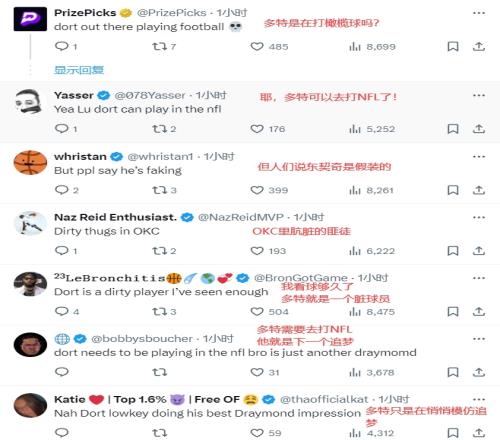Viewport: 500px width, 440px height.
Task: Reply to whristan's tweet about faking
Action: 61,190
